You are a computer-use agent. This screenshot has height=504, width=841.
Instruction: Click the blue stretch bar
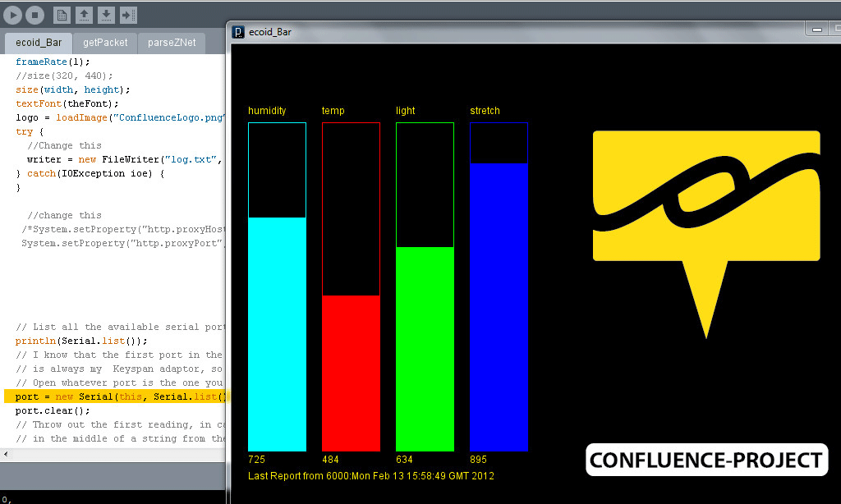click(x=499, y=306)
